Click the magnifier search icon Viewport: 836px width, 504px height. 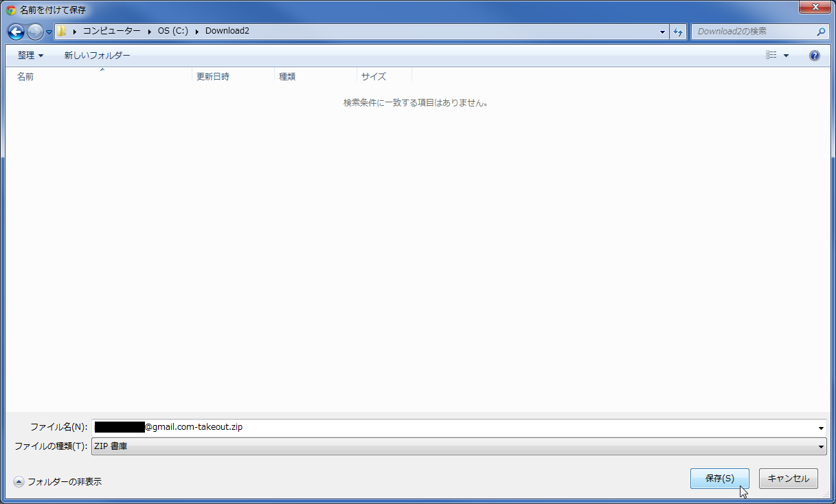821,32
